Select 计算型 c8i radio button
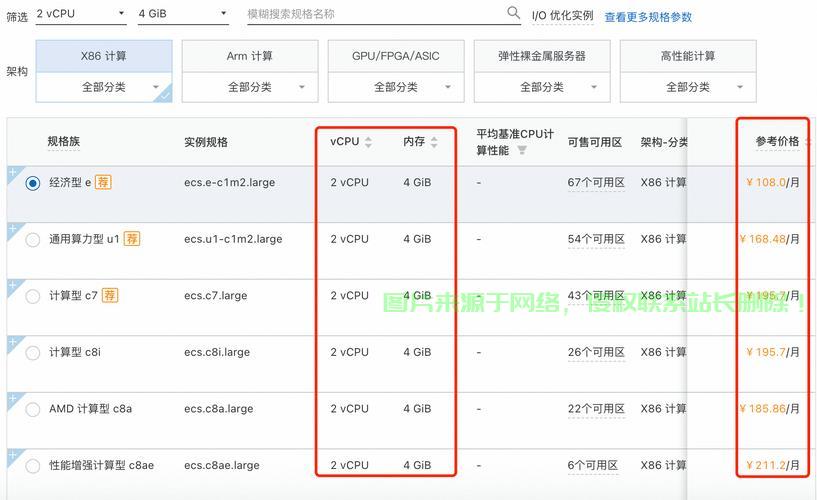Screen dimensions: 817x500 [33, 353]
